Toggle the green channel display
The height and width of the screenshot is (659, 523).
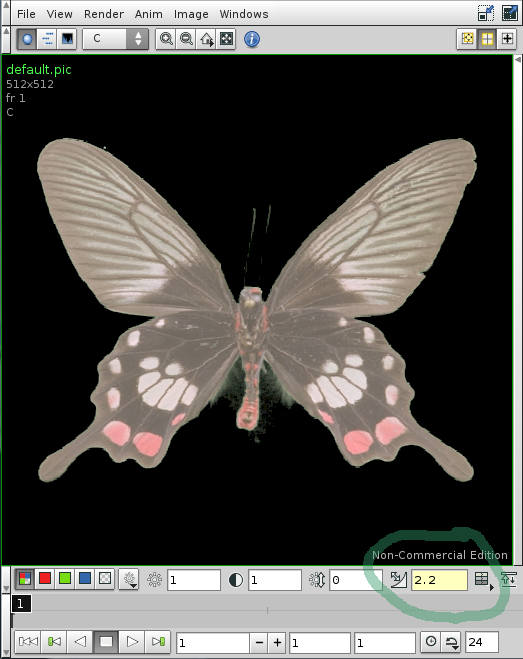(x=65, y=579)
